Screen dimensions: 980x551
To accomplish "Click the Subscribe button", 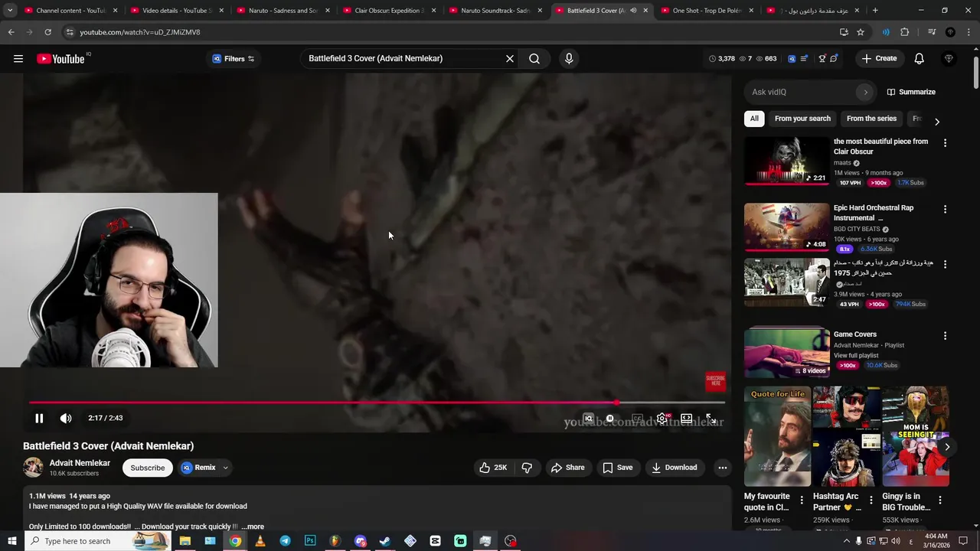I will point(147,468).
